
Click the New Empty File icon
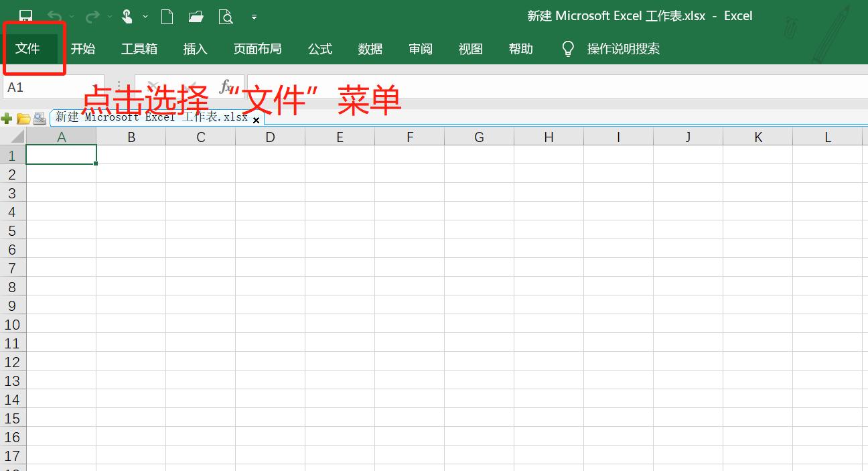tap(167, 16)
